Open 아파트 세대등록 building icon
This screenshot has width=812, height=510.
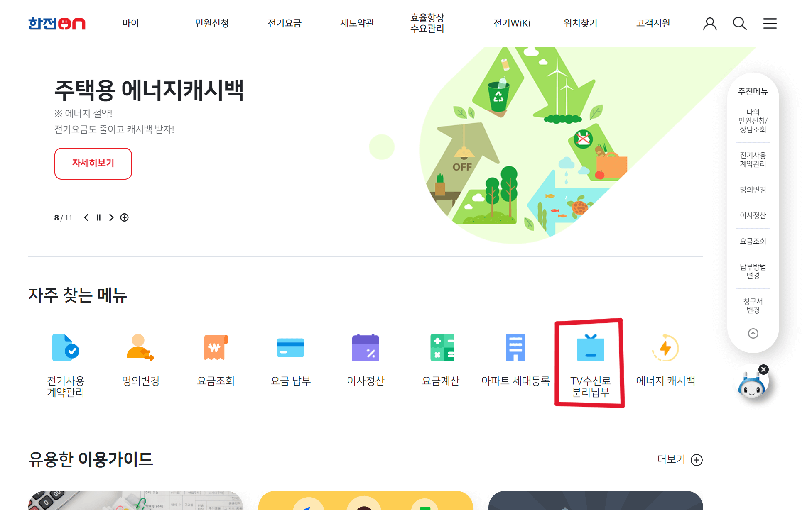pyautogui.click(x=515, y=348)
